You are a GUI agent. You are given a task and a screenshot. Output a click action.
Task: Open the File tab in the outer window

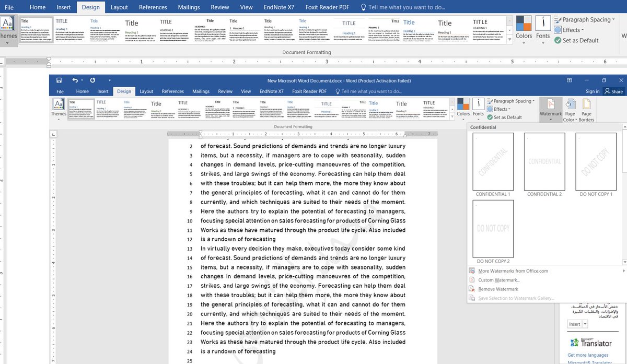9,7
